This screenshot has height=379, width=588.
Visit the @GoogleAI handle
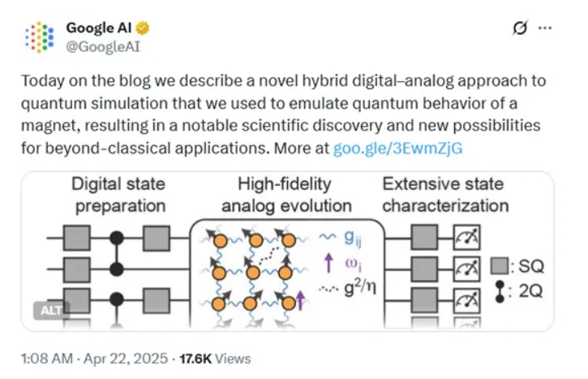pos(103,47)
